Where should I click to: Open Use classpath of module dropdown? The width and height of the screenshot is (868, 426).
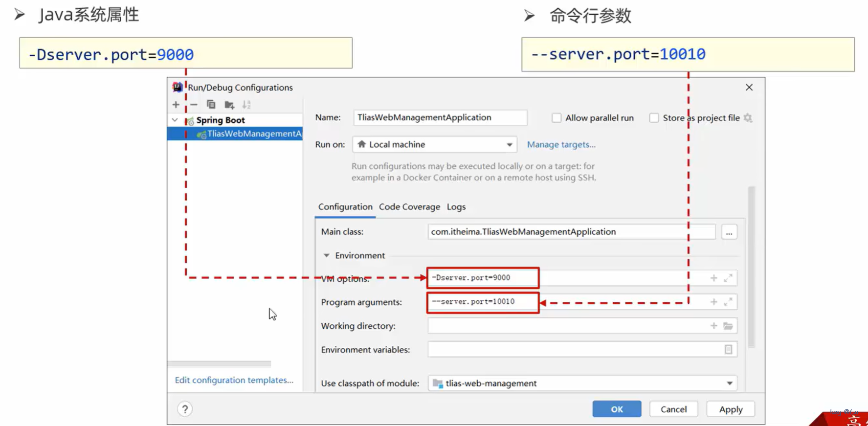point(582,383)
